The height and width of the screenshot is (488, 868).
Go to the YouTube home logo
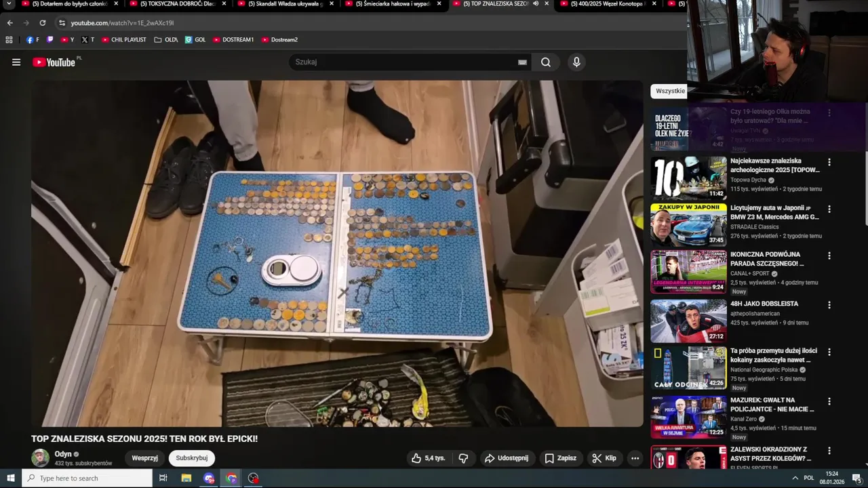click(54, 62)
